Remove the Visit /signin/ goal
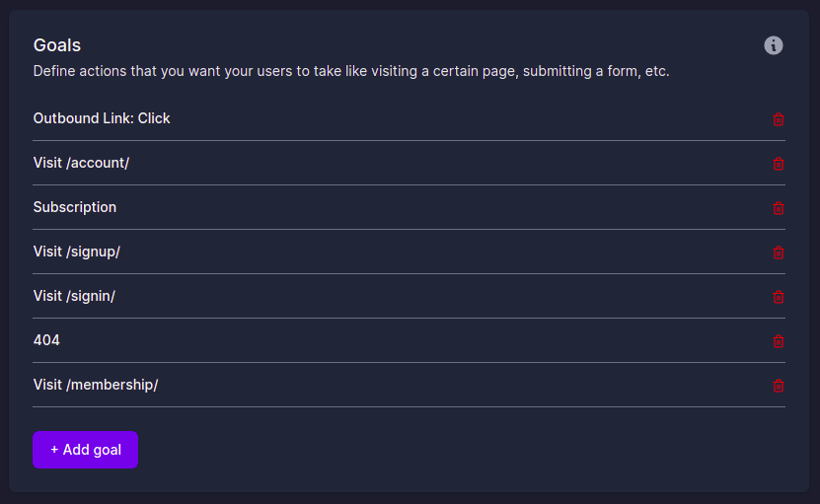The height and width of the screenshot is (504, 820). 779,297
